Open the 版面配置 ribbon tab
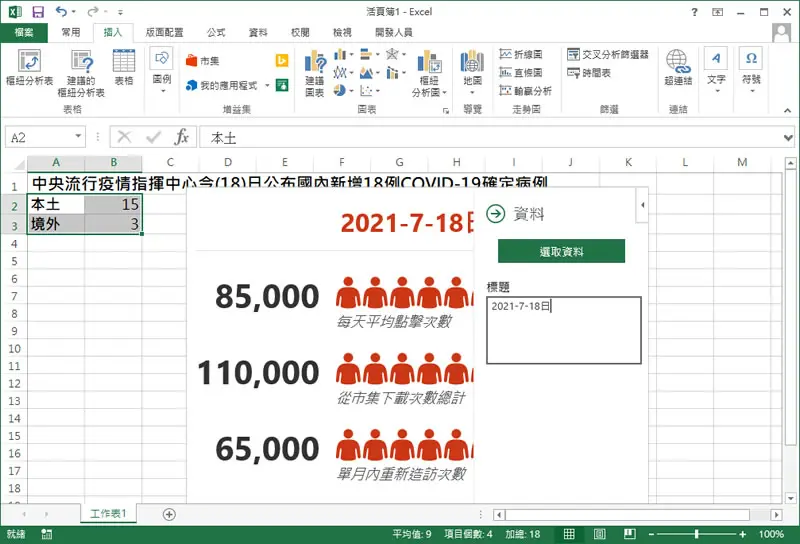This screenshot has height=544, width=800. [x=164, y=33]
